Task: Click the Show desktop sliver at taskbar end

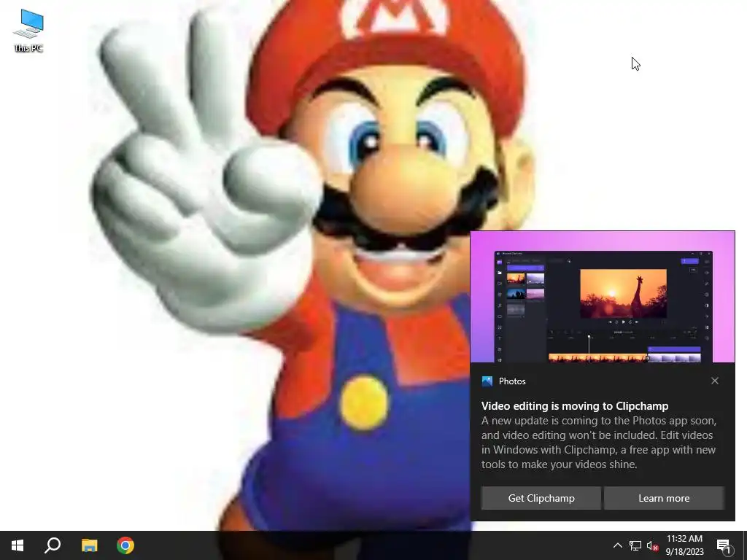Action: click(745, 545)
